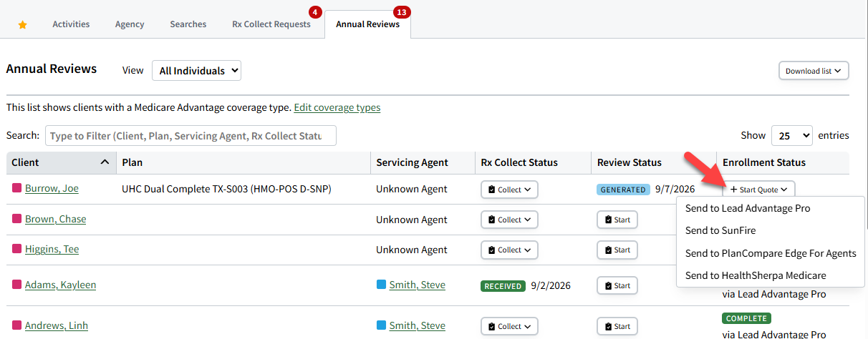Click the red 13 badge on Annual Reviews

[402, 11]
